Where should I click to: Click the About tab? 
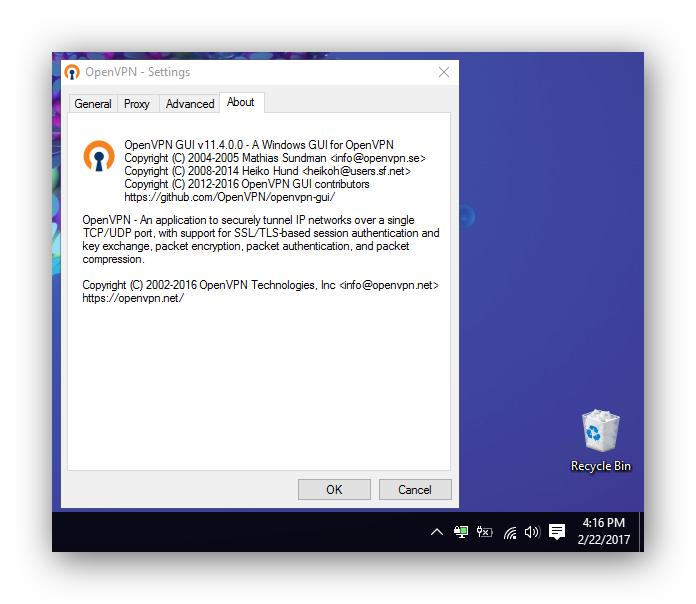point(241,103)
